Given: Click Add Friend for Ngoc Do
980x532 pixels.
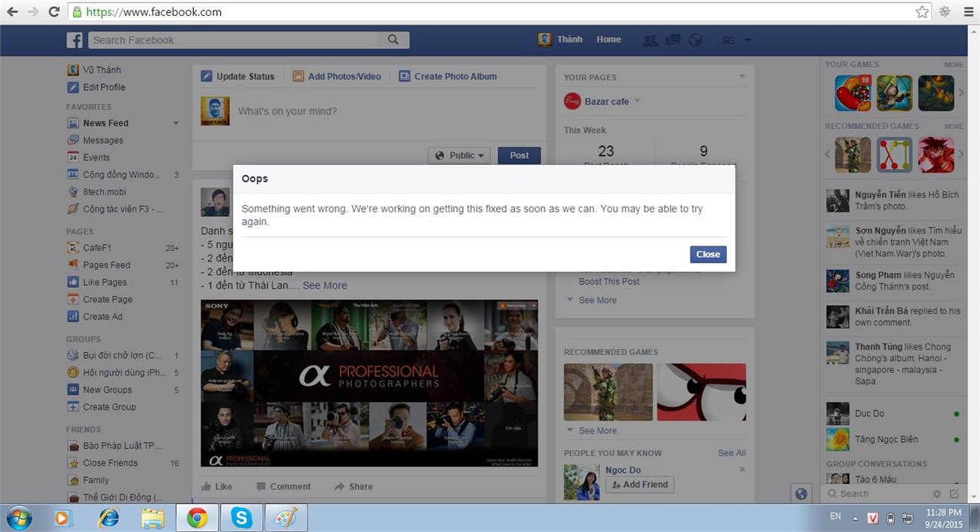Looking at the screenshot, I should click(x=639, y=485).
